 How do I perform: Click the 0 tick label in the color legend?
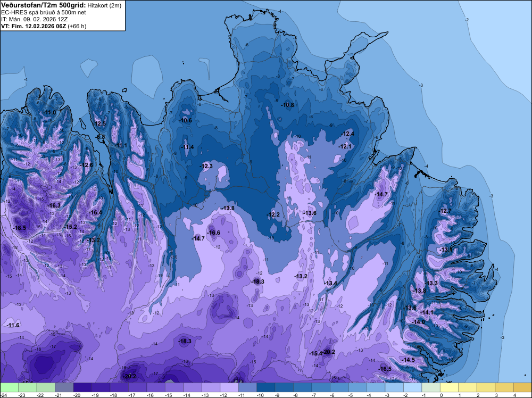pos(442,395)
